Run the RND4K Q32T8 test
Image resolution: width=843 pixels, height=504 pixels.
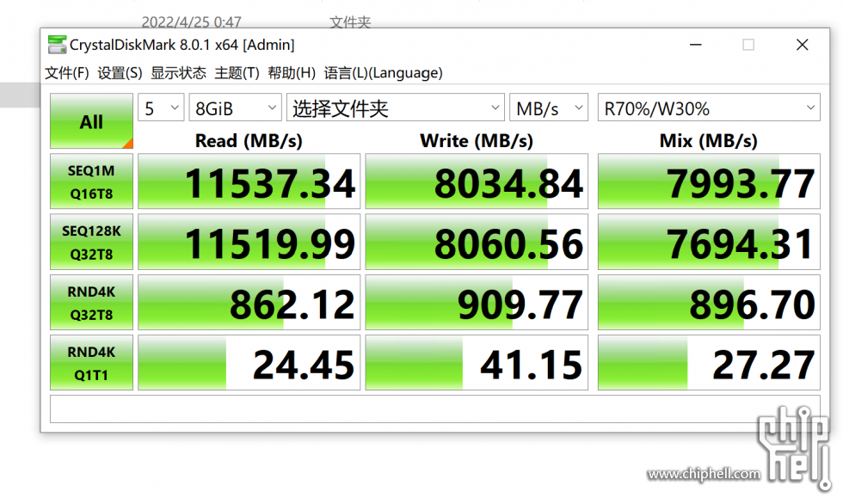pos(91,303)
